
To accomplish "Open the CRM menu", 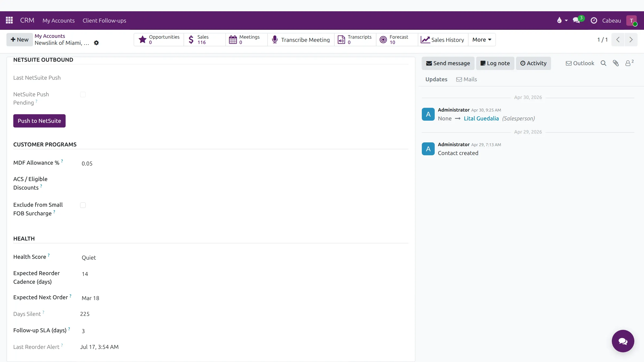I will pyautogui.click(x=27, y=20).
